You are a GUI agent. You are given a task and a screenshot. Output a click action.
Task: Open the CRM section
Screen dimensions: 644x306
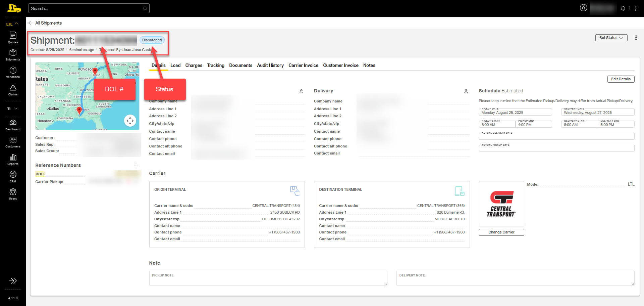(13, 177)
